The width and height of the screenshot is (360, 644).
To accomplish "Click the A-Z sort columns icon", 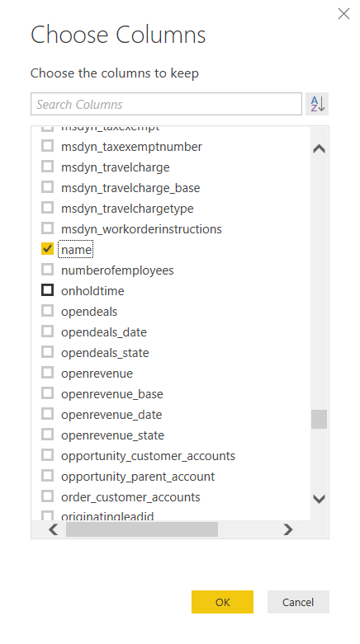I will (317, 104).
